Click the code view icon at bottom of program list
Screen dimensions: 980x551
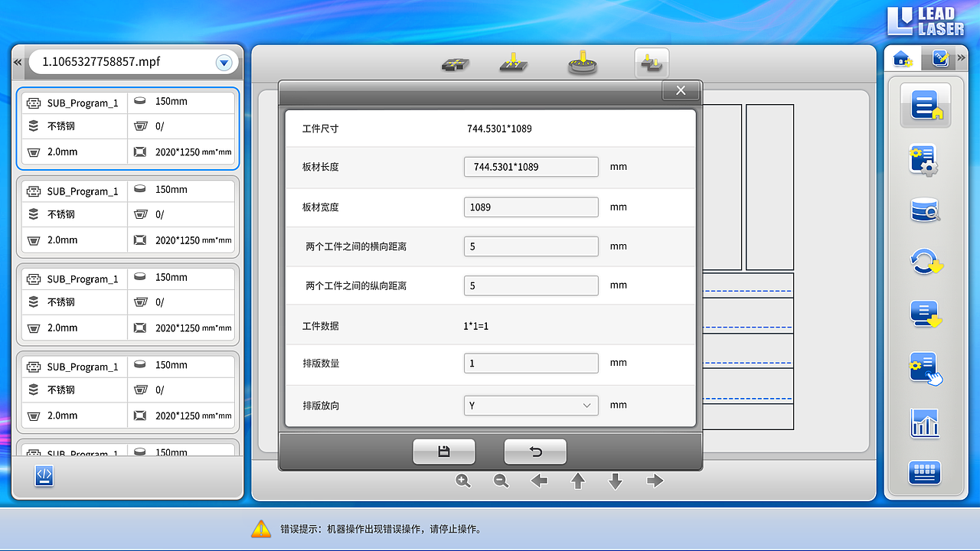coord(44,476)
